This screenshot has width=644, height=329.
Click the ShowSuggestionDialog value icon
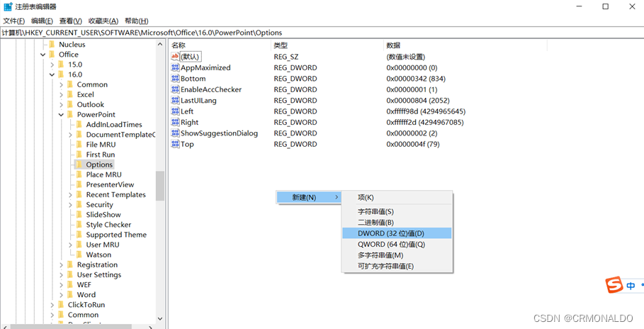click(x=175, y=133)
